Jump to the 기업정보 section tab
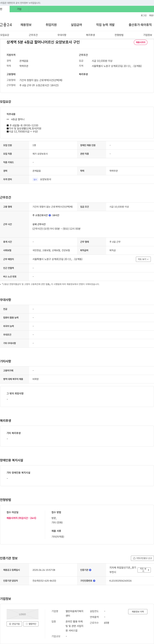 click(x=148, y=35)
